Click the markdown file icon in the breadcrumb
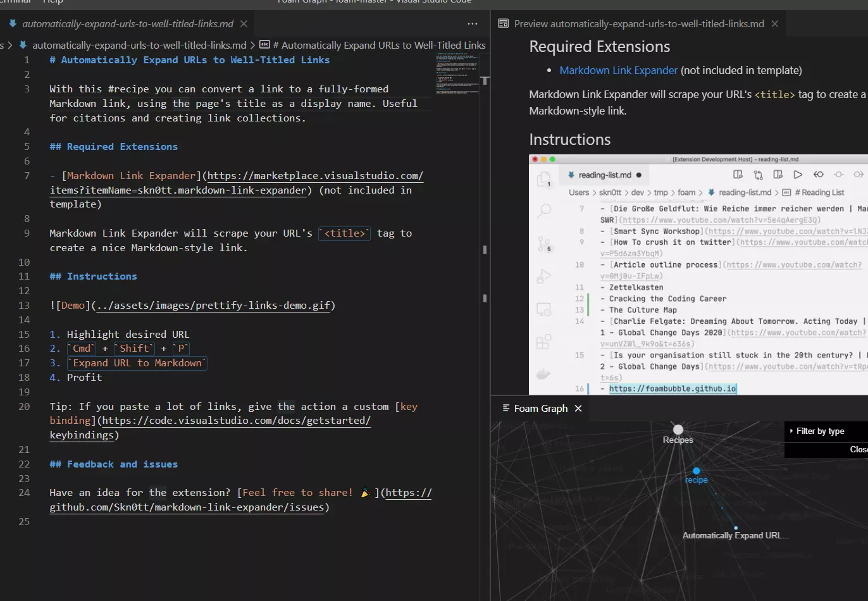The image size is (868, 601). (22, 45)
